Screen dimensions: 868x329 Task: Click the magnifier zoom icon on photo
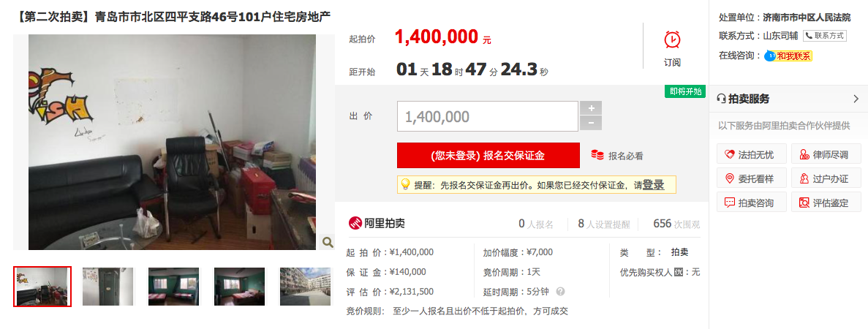pyautogui.click(x=327, y=242)
